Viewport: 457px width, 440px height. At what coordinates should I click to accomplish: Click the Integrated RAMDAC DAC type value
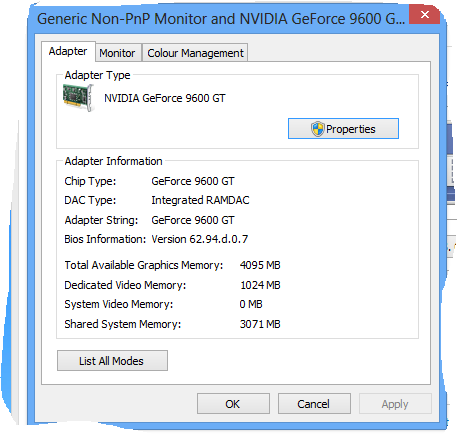(200, 200)
